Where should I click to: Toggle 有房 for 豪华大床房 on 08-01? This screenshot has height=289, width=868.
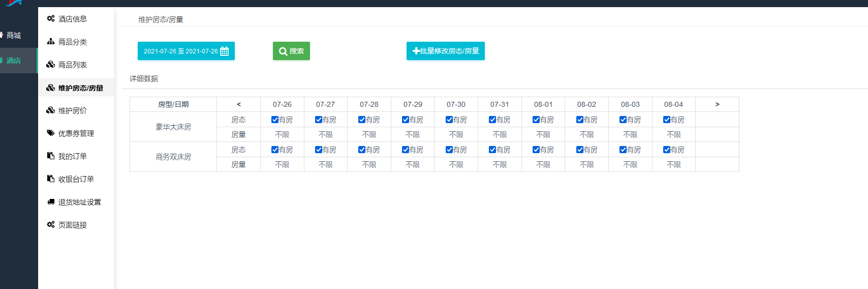tap(536, 120)
